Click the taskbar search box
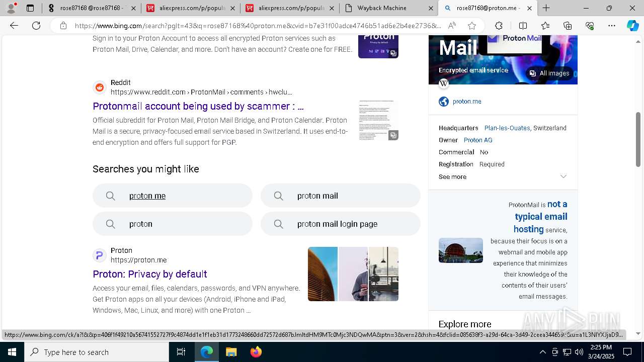The width and height of the screenshot is (644, 362). click(97, 352)
